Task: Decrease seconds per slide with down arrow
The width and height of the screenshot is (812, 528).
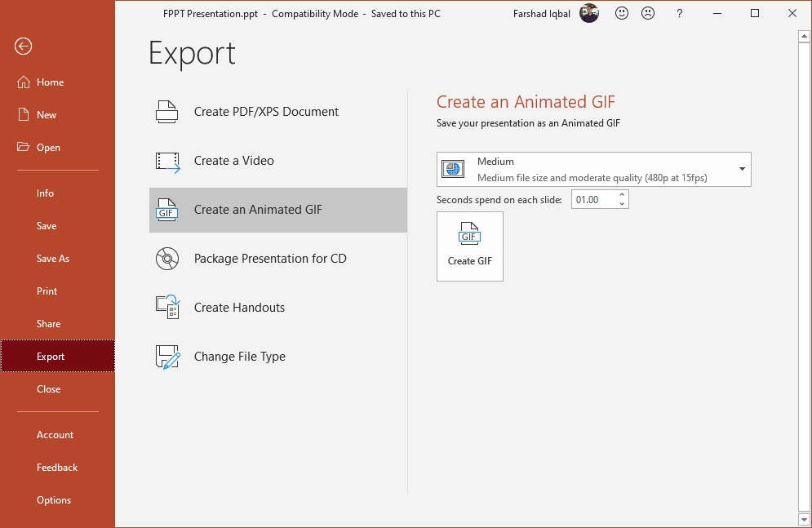Action: pyautogui.click(x=622, y=204)
